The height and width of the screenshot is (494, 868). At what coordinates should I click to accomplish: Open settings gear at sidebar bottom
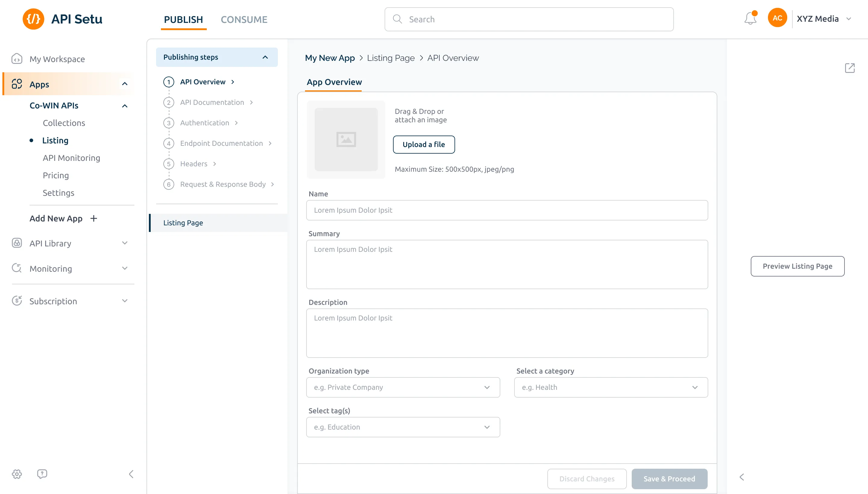(17, 474)
